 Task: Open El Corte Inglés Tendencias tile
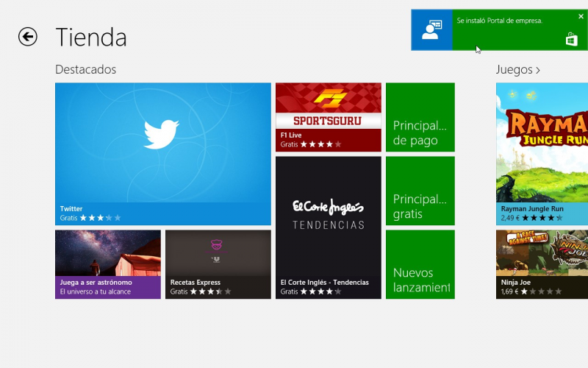tap(328, 227)
